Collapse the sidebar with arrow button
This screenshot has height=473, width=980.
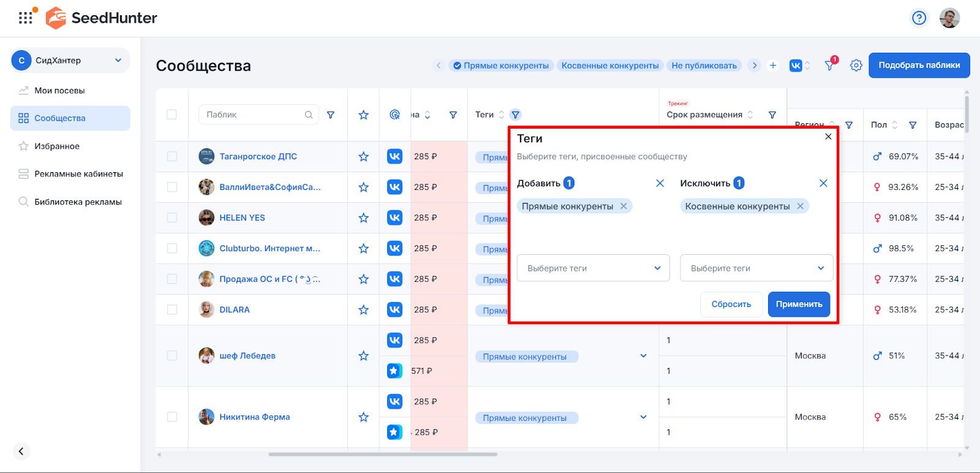[21, 452]
